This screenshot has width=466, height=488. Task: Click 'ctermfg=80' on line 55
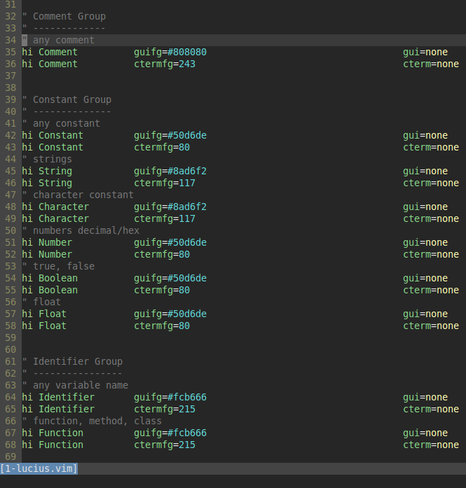point(162,290)
